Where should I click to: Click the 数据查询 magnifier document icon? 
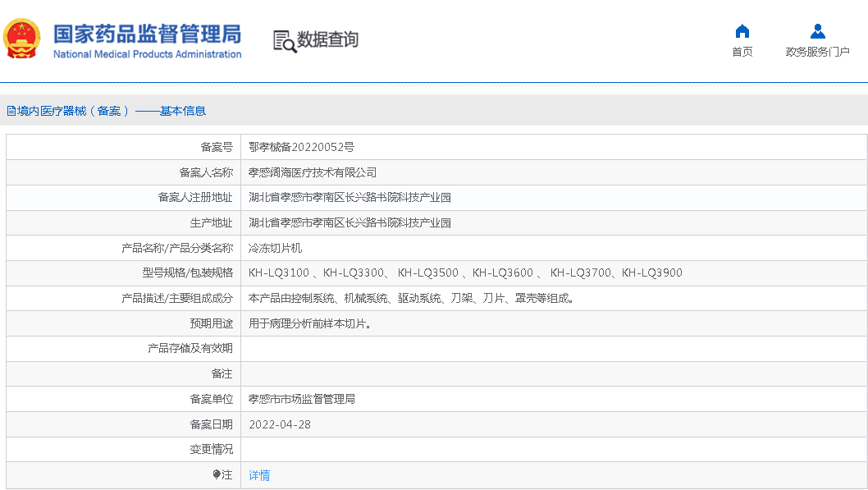click(284, 40)
